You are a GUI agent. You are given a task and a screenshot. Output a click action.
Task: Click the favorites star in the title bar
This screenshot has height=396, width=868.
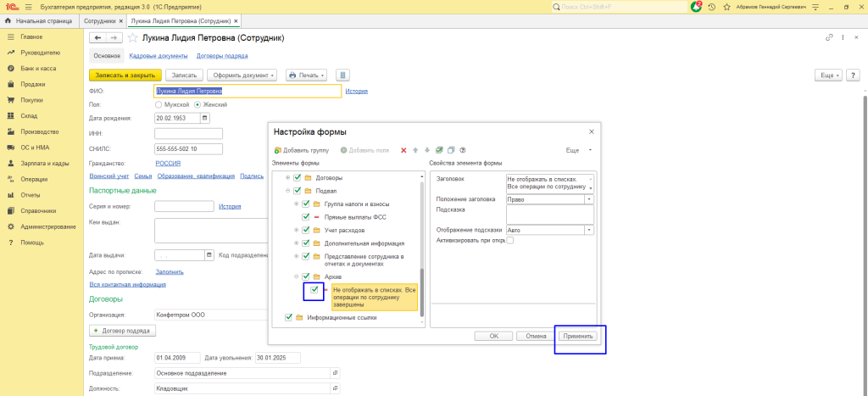point(728,7)
